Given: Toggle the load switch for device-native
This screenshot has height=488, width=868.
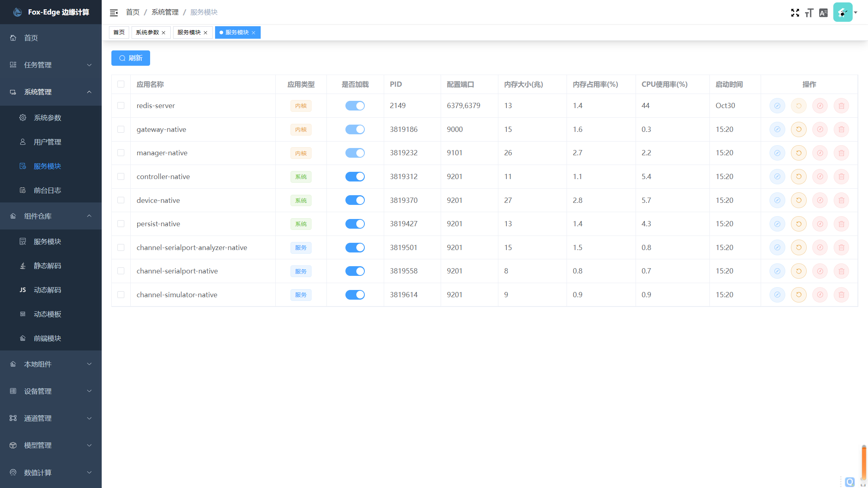Looking at the screenshot, I should pos(355,200).
